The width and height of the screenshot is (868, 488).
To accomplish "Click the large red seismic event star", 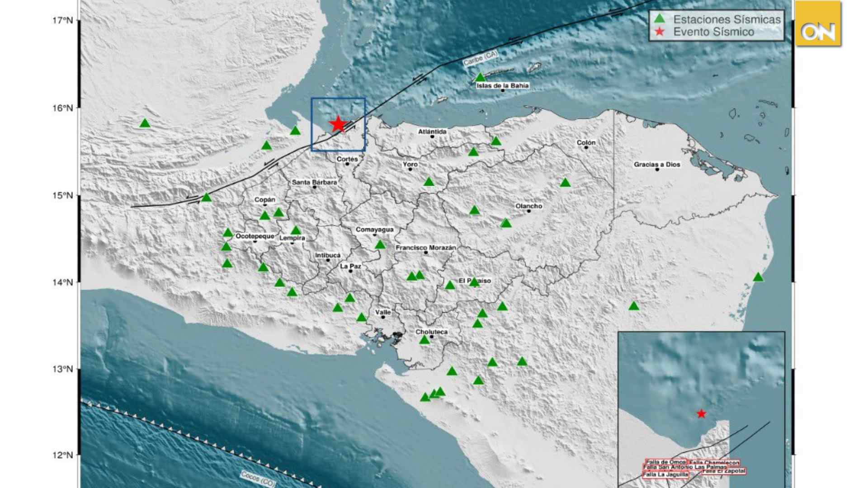I will 338,124.
